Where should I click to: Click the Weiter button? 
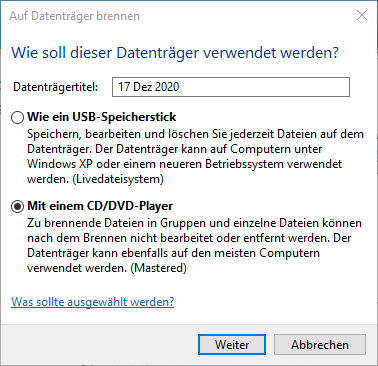(232, 344)
